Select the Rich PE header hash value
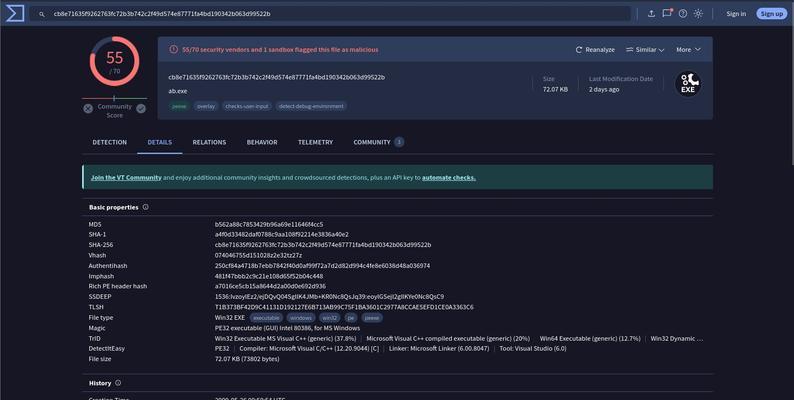Image resolution: width=794 pixels, height=400 pixels. pos(270,286)
